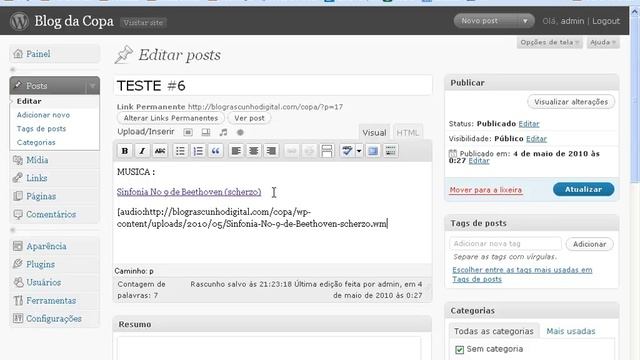
Task: Apply strikethrough formatting
Action: coord(160,151)
